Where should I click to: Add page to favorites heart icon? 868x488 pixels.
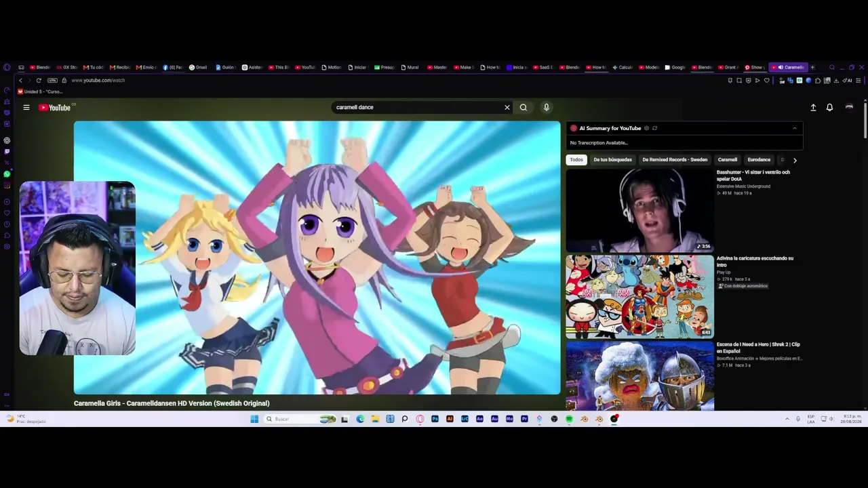pyautogui.click(x=767, y=81)
